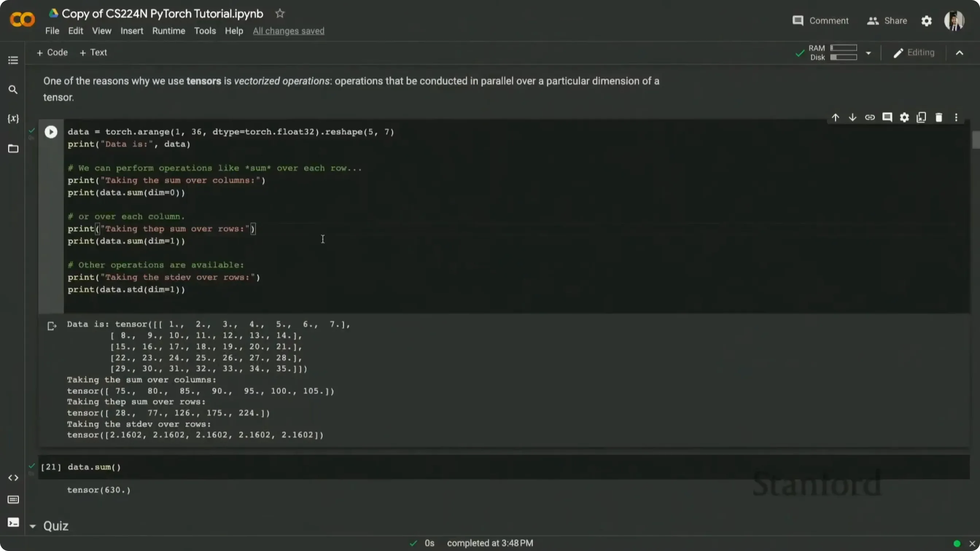Click the All changes saved link
This screenshot has width=980, height=551.
click(x=288, y=31)
